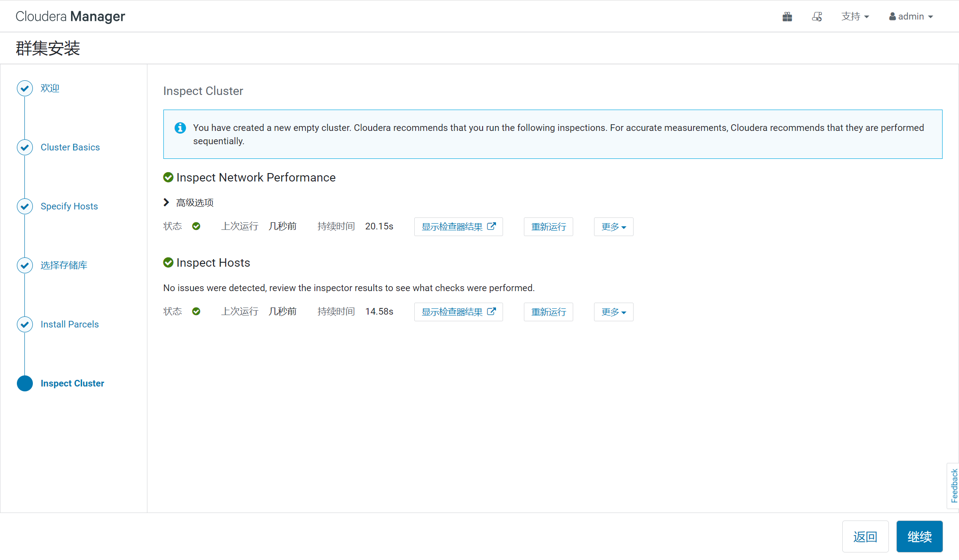The image size is (959, 560).
Task: Open the admin user dropdown
Action: pos(911,17)
